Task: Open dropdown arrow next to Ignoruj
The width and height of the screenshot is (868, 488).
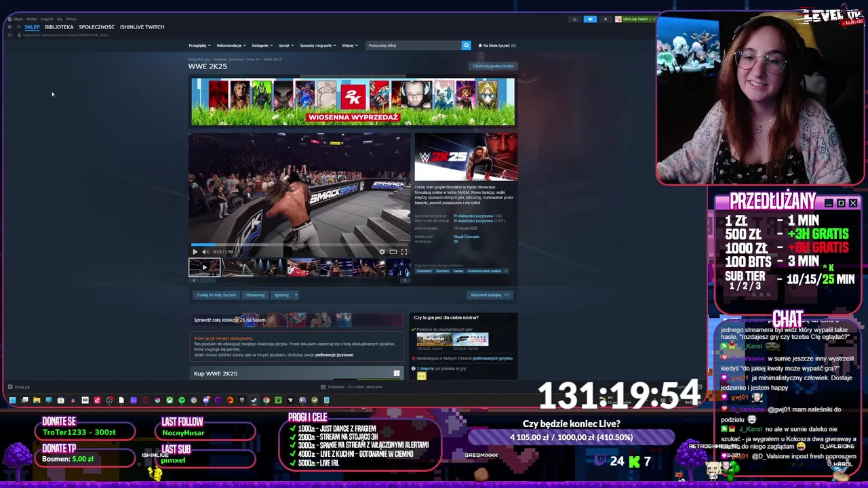Action: tap(295, 295)
